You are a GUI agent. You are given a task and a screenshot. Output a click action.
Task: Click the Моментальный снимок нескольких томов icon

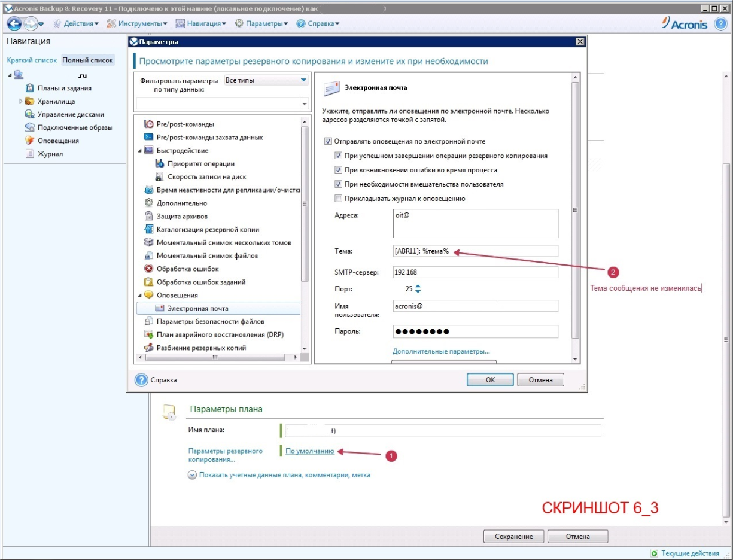150,243
